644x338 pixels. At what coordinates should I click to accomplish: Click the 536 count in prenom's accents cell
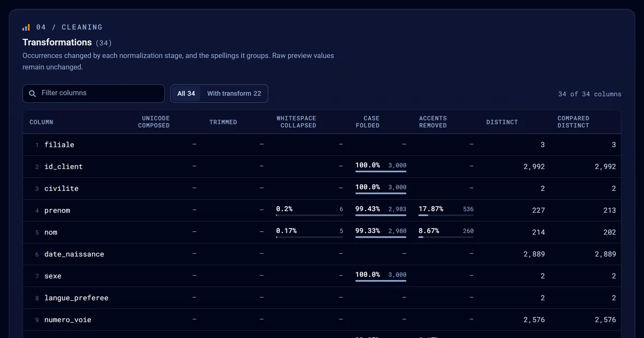pyautogui.click(x=468, y=209)
